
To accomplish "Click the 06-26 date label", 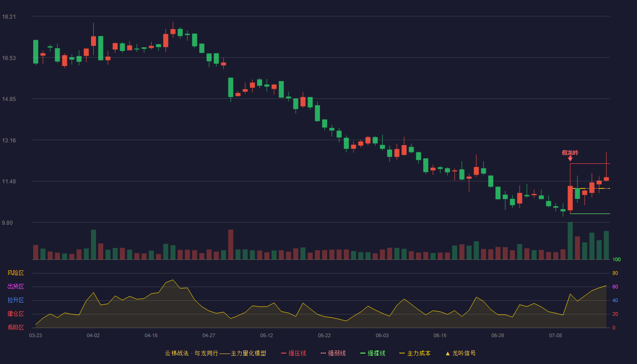I will (498, 335).
